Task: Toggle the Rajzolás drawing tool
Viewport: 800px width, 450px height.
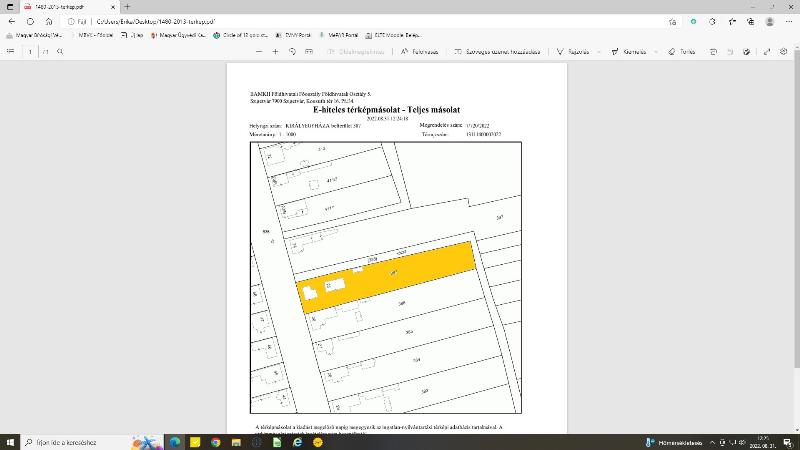Action: (573, 52)
